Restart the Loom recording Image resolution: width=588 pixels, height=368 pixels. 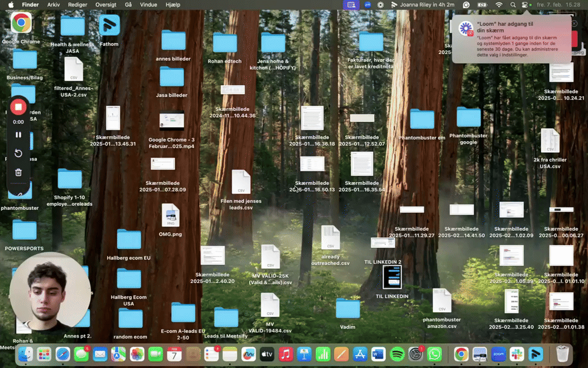[18, 154]
